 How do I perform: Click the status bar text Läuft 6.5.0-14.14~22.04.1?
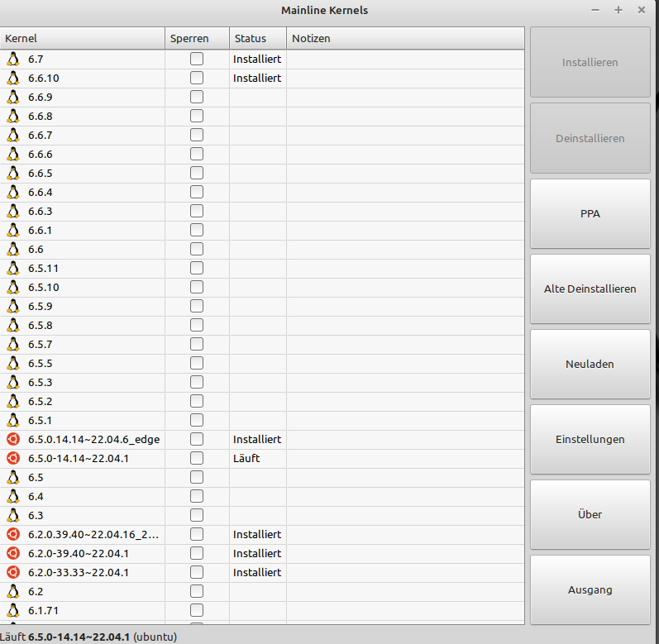[64, 637]
